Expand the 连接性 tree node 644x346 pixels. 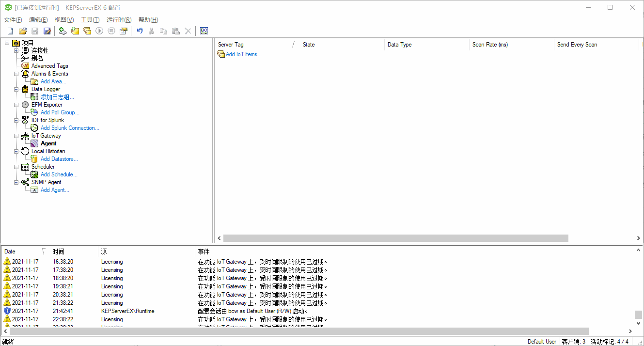(16, 50)
